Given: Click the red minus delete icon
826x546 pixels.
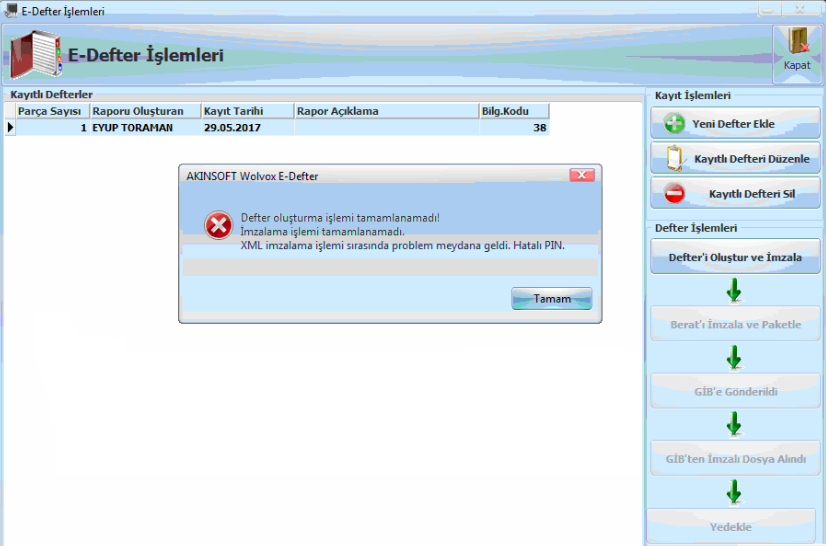Looking at the screenshot, I should 674,193.
